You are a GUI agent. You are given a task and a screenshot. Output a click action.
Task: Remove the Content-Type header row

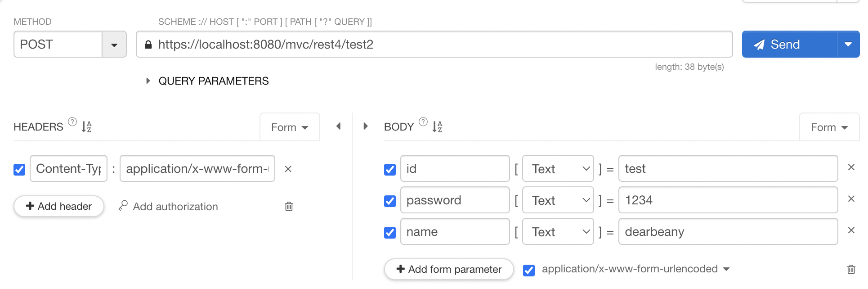[288, 169]
